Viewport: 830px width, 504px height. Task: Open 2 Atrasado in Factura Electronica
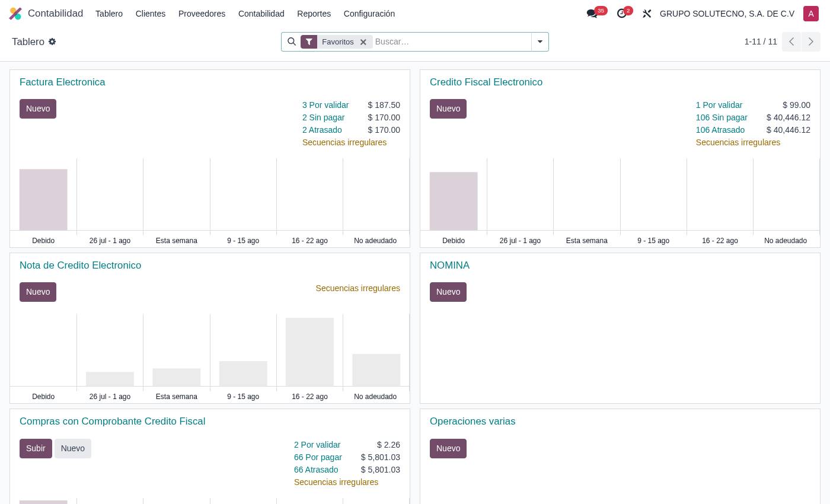click(322, 130)
